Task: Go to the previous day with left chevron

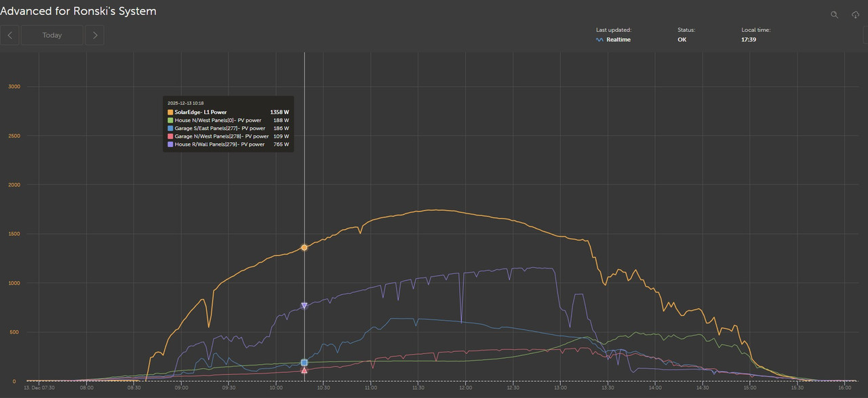Action: coord(9,35)
